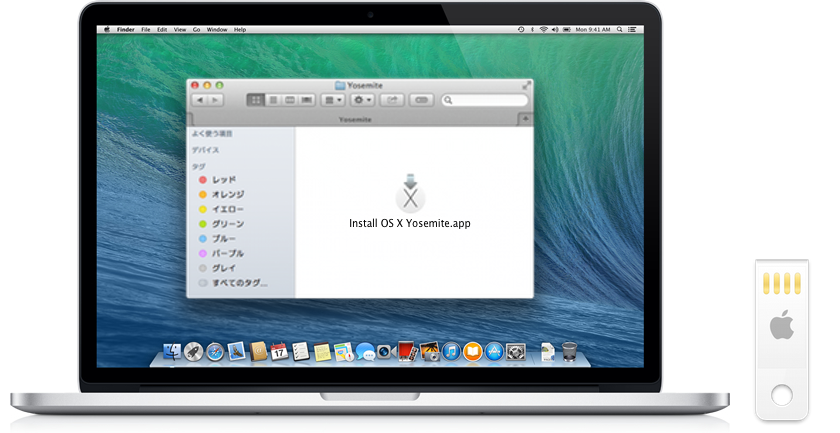Open the File menu
The width and height of the screenshot is (840, 433).
click(146, 30)
